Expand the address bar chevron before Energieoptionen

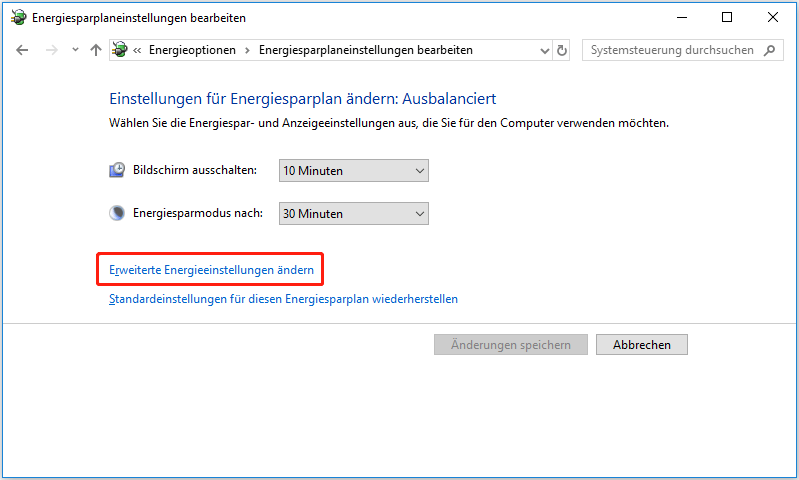pos(137,50)
